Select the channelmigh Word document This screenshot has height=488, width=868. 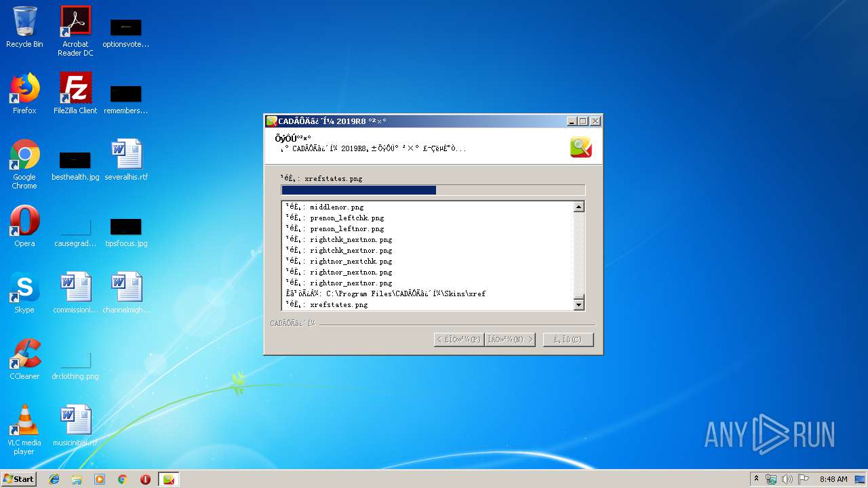coord(126,293)
